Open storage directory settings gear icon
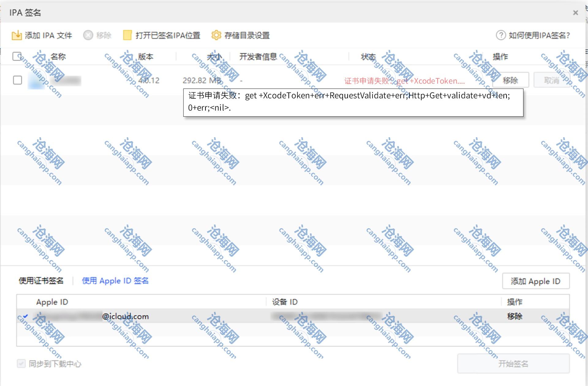Screen dimensions: 588x386 (216, 35)
